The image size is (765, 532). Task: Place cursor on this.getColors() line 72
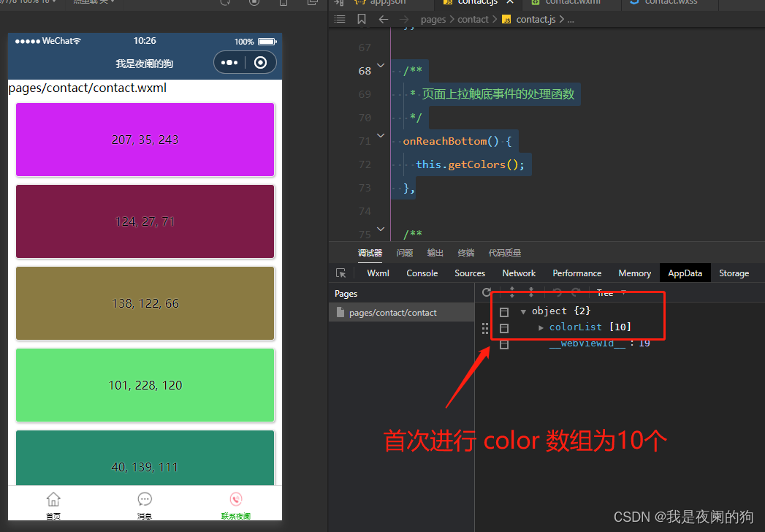(x=470, y=164)
